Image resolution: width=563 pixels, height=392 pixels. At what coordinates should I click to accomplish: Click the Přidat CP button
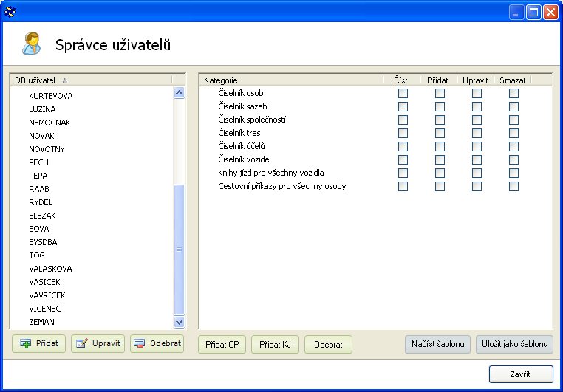click(222, 345)
